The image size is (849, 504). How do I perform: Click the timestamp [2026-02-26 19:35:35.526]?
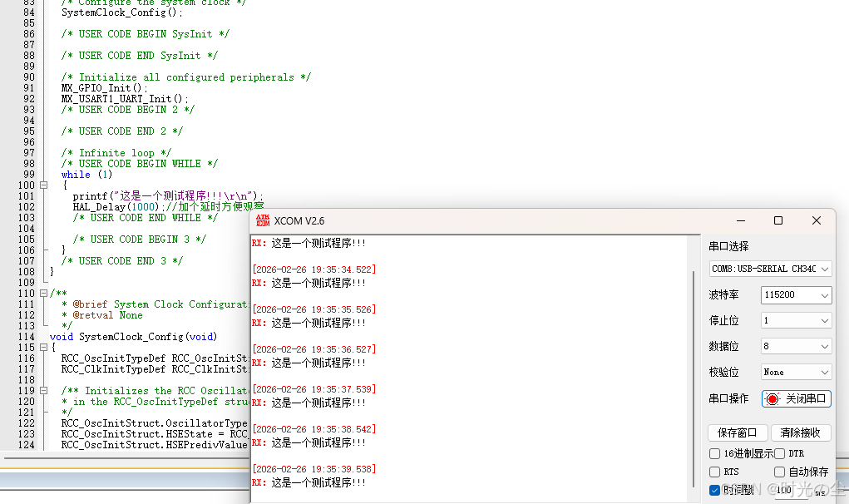[x=314, y=309]
